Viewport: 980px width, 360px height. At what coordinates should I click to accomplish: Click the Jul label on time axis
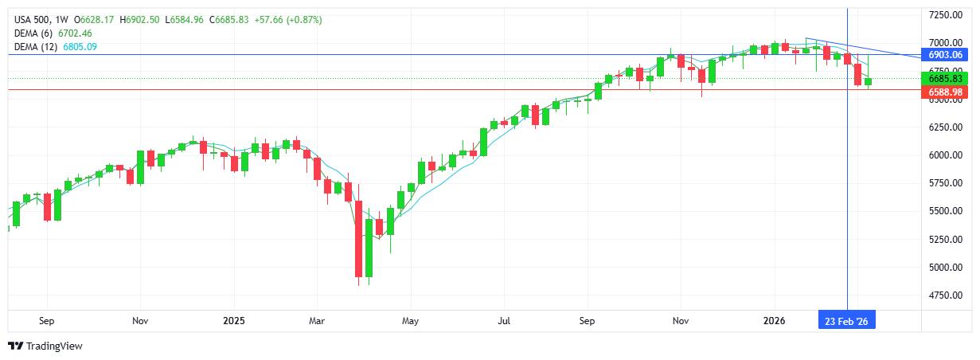(504, 321)
